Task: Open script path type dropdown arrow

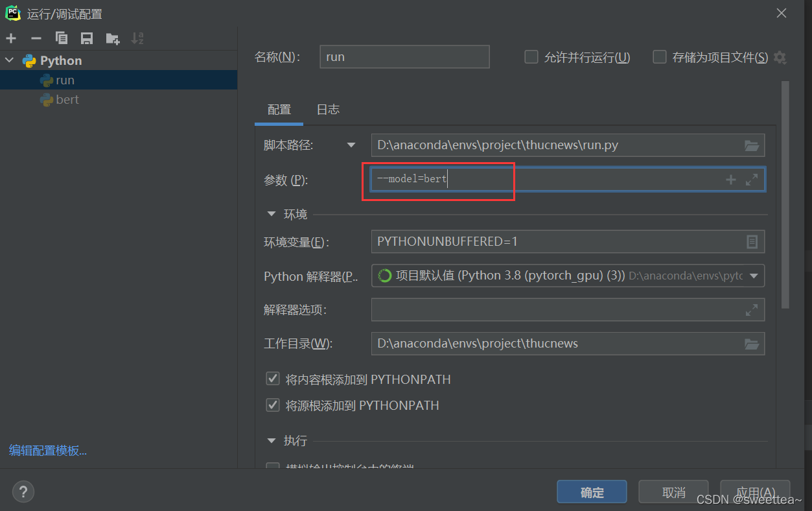Action: coord(351,145)
